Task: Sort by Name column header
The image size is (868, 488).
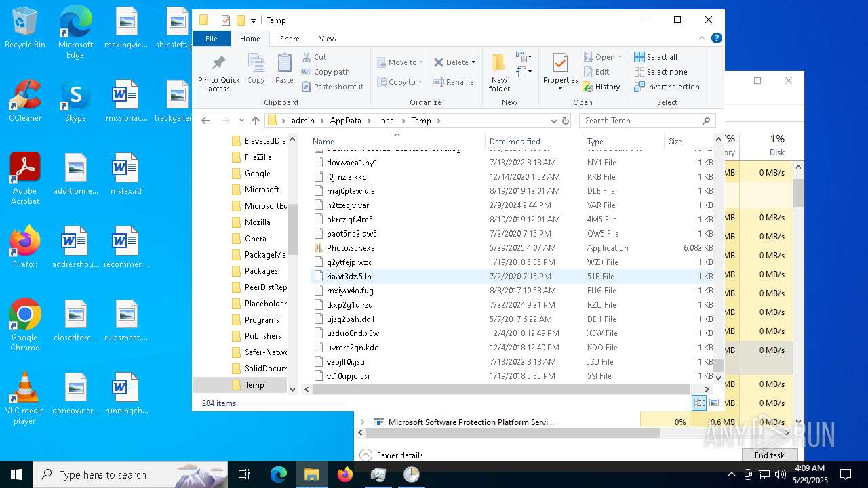Action: (397, 141)
